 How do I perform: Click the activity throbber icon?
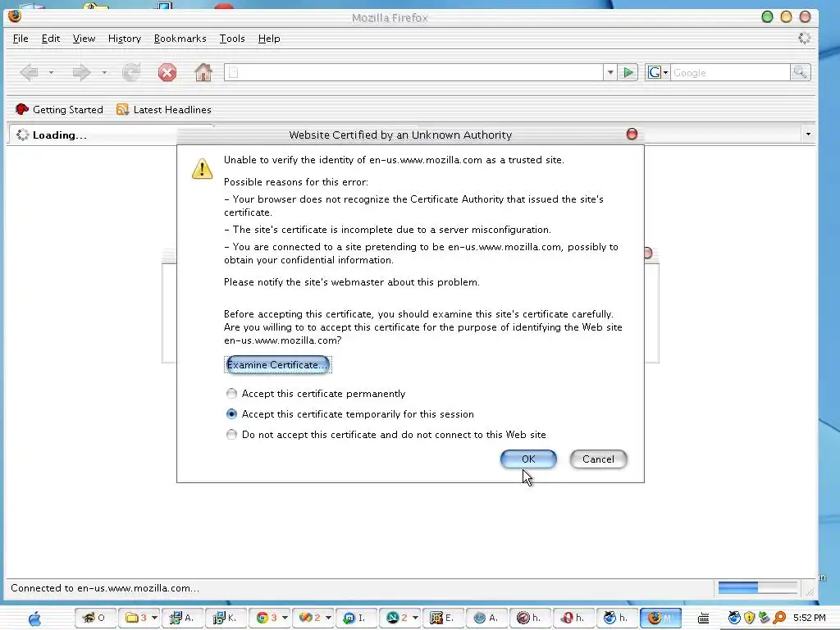click(x=804, y=38)
